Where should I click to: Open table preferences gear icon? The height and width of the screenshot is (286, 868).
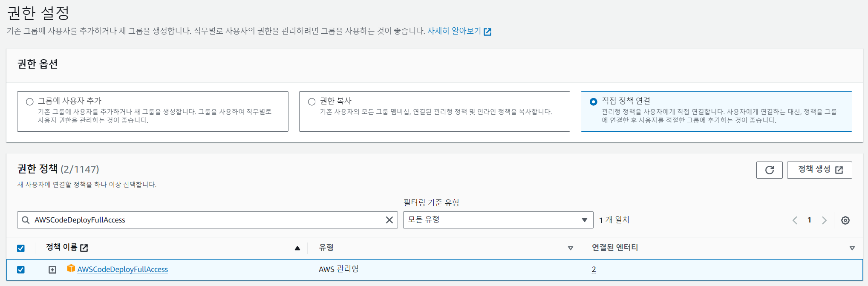tap(845, 220)
